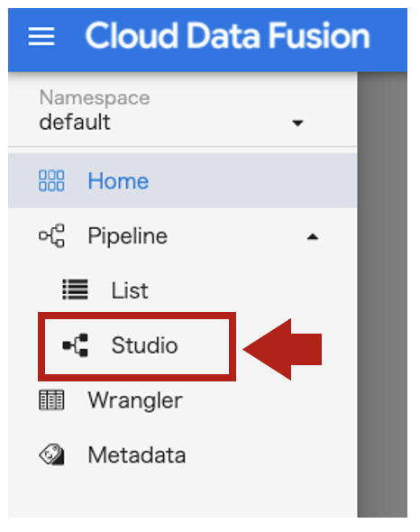Screen dimensions: 420x532
Task: Open the hamburger navigation menu
Action: tap(41, 36)
